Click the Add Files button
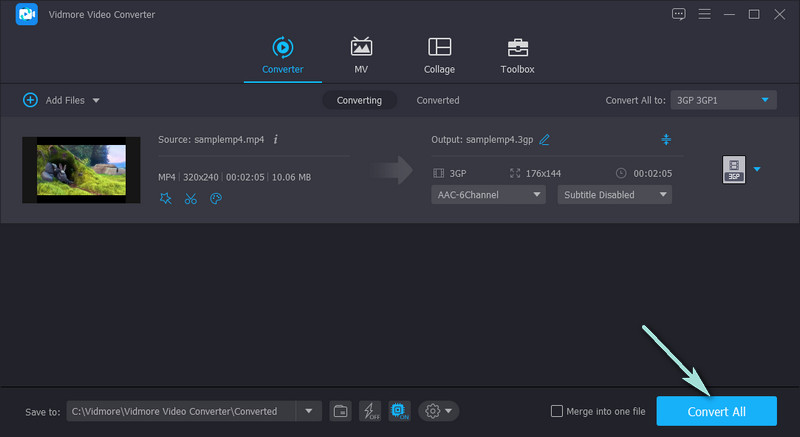The image size is (800, 437). 61,100
